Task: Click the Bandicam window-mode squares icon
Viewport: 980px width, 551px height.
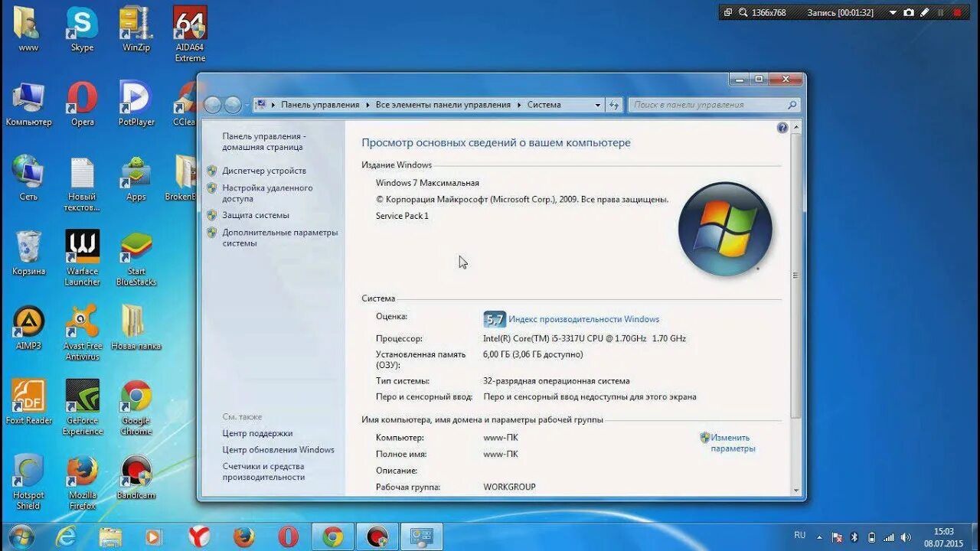Action: point(728,12)
